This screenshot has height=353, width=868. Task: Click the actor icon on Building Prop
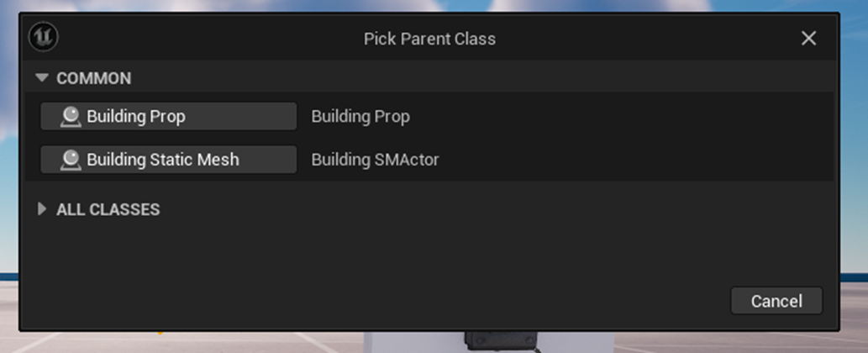[x=71, y=116]
